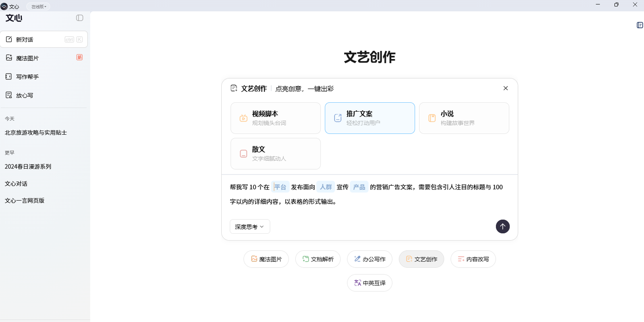Collapse the left sidebar panel icon
644x322 pixels.
click(79, 18)
